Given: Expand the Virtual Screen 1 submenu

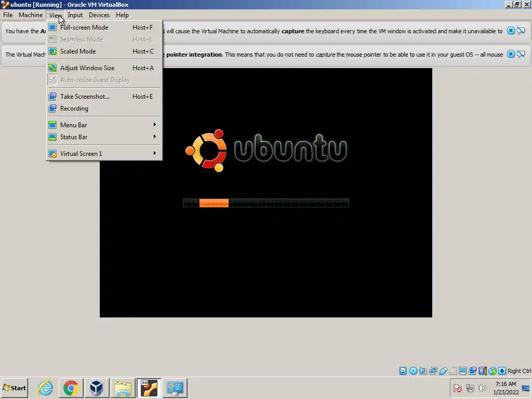Looking at the screenshot, I should point(104,154).
